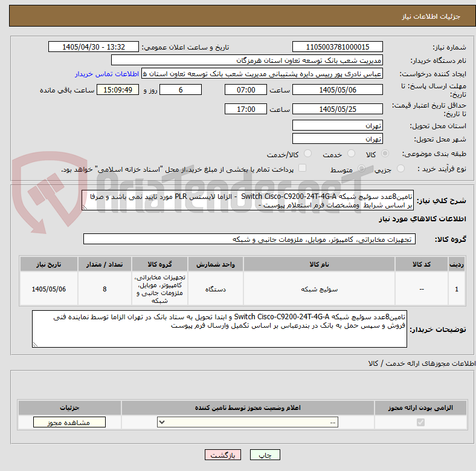Toggle the mandatory license checkbox
Image resolution: width=476 pixels, height=471 pixels.
pos(420,422)
